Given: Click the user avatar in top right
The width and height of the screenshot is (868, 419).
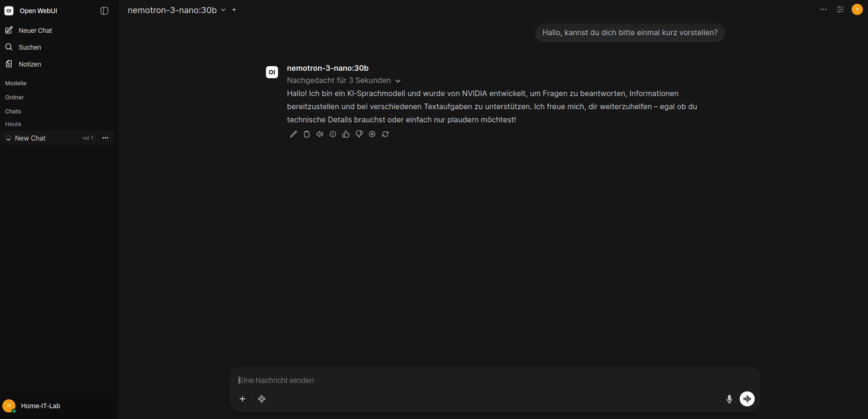Looking at the screenshot, I should tap(857, 9).
